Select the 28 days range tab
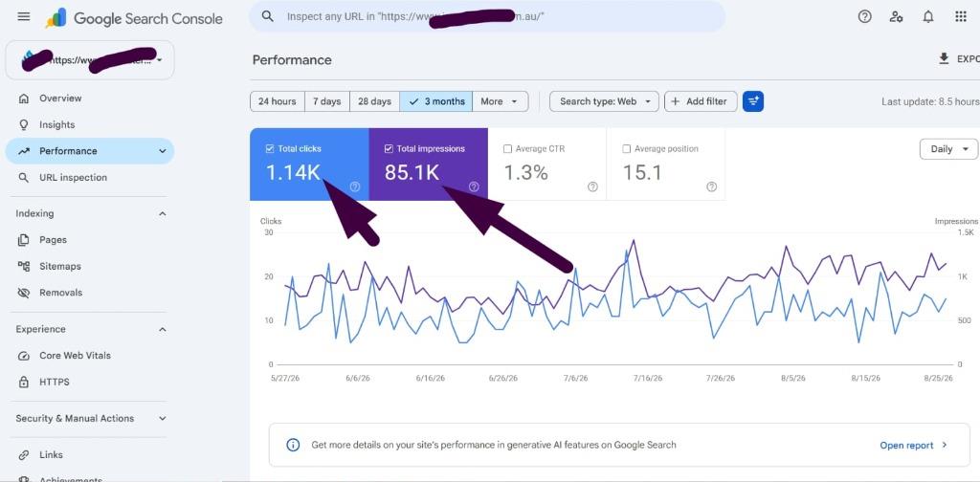Image resolution: width=980 pixels, height=482 pixels. (x=374, y=101)
